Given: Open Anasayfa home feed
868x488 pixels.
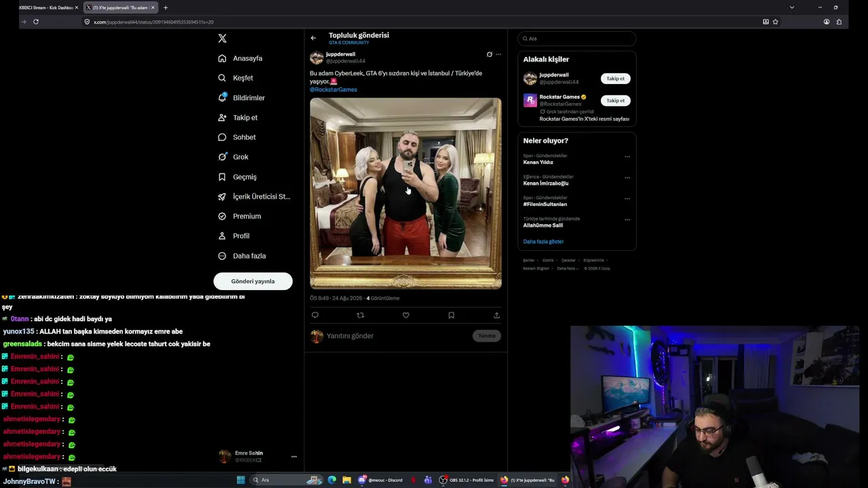Looking at the screenshot, I should coord(240,58).
